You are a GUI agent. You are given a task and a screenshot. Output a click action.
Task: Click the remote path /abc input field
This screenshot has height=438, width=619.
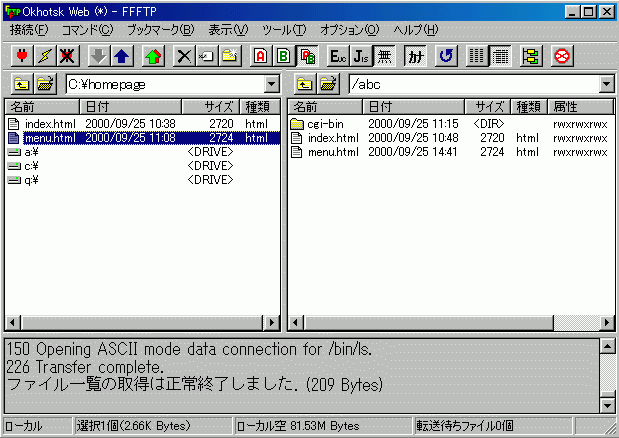(475, 84)
